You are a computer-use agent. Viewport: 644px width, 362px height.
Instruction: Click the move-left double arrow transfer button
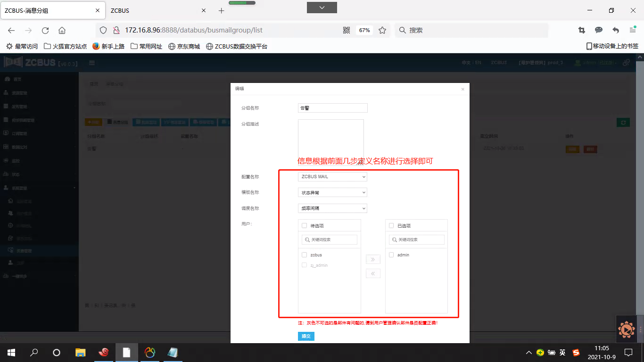click(373, 273)
